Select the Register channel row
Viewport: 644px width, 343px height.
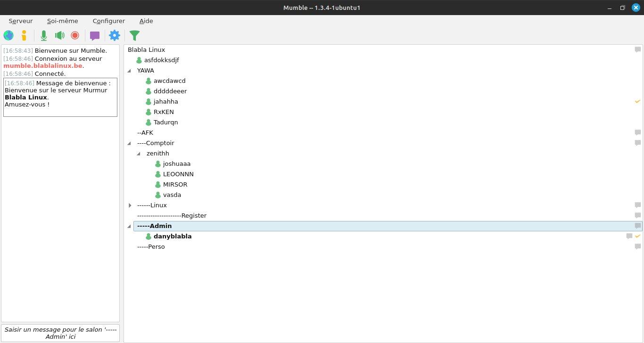tap(172, 216)
